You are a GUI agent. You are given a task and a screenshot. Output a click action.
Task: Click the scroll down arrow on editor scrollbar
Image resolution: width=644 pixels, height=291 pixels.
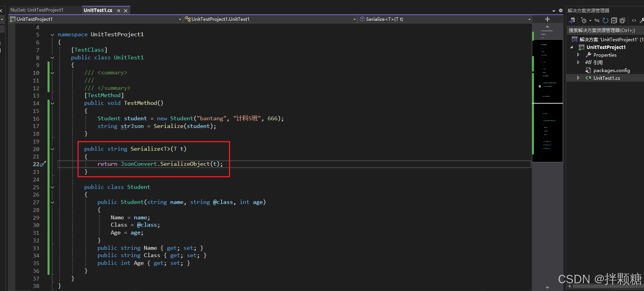click(547, 288)
